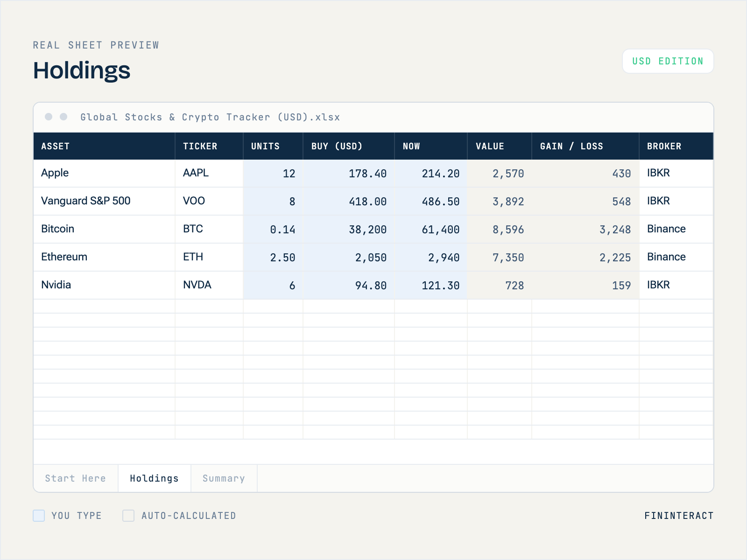Select the UNITS column header
The height and width of the screenshot is (560, 747).
(273, 146)
